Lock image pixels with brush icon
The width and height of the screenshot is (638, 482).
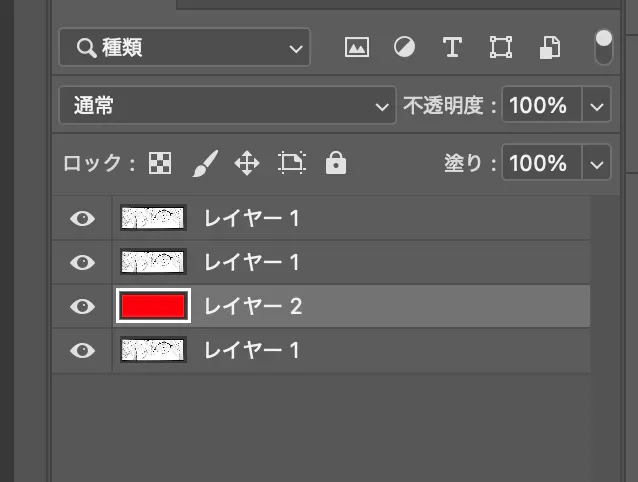click(x=204, y=164)
